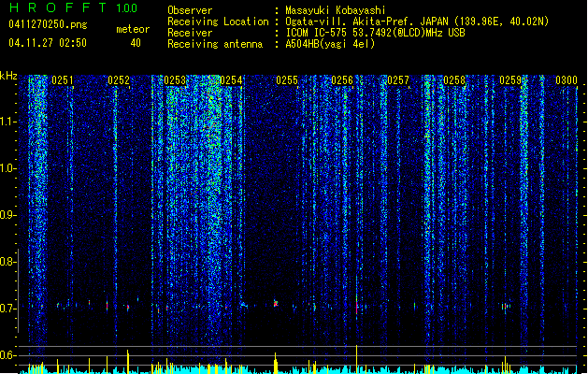Screen dimensions: 588x374
Task: Select the timestamp 04.11.27 02:50
Action: click(48, 43)
